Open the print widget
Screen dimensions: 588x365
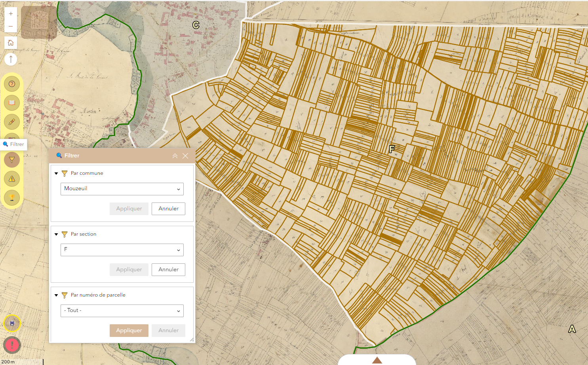coord(12,323)
